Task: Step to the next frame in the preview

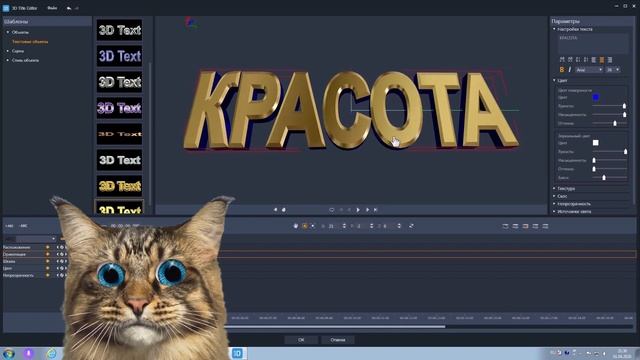Action: tap(367, 210)
